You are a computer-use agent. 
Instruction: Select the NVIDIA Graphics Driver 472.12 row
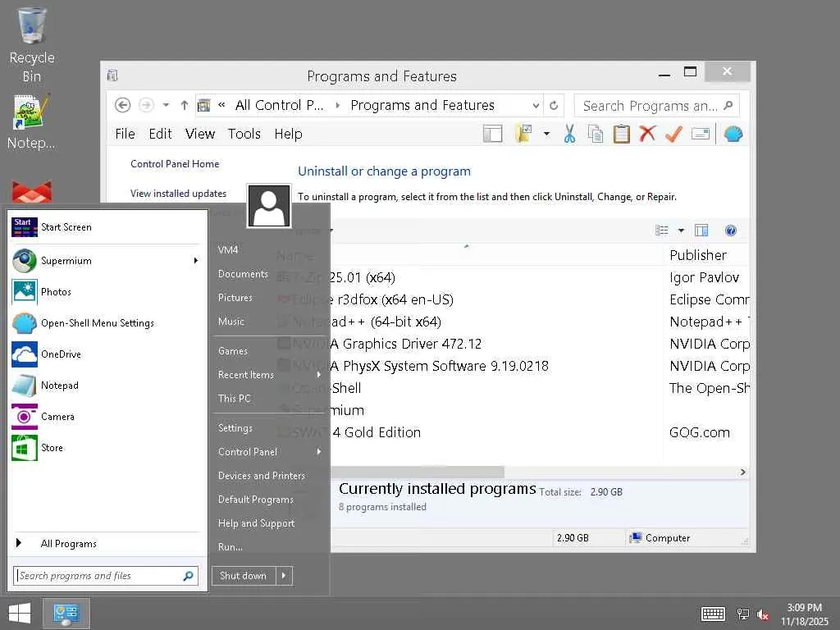click(x=512, y=344)
